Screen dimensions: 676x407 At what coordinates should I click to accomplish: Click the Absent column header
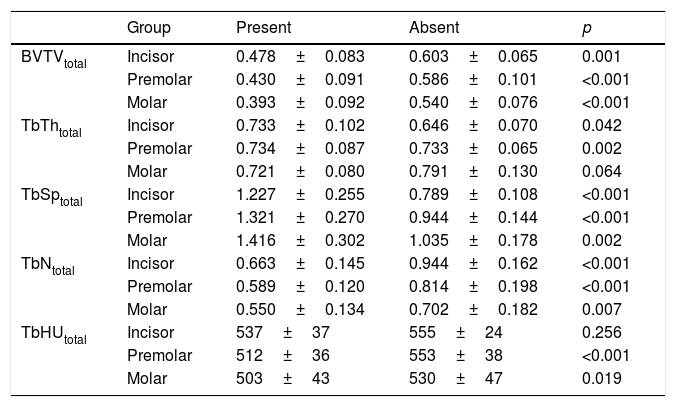point(434,29)
